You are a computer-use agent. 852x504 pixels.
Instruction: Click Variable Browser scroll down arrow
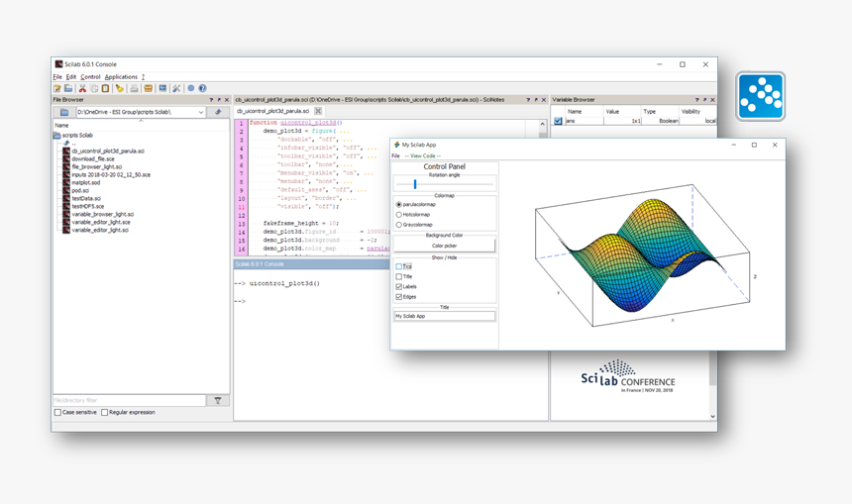pos(712,417)
